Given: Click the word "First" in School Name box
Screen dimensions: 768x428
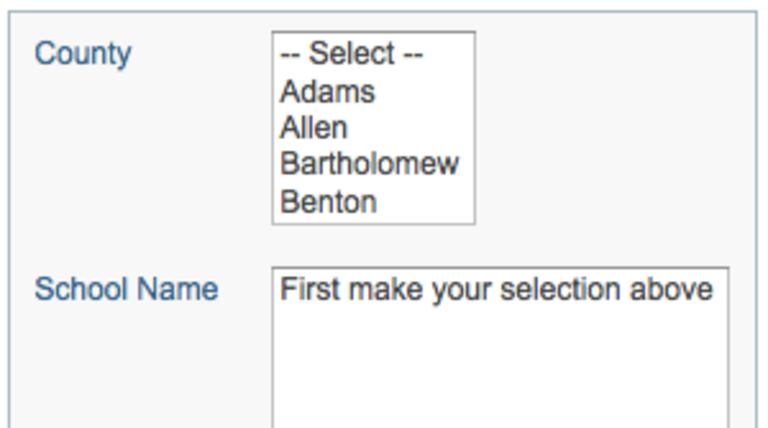Looking at the screenshot, I should pos(310,290).
